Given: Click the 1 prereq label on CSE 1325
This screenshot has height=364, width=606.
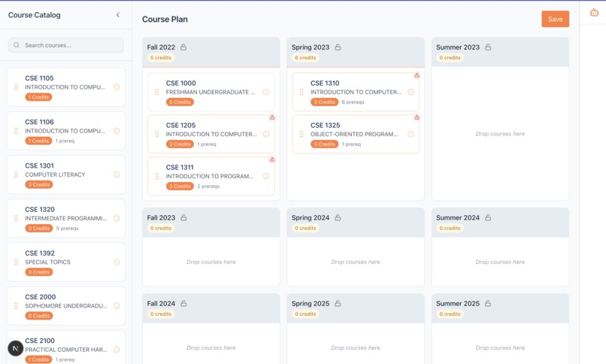Looking at the screenshot, I should point(351,144).
